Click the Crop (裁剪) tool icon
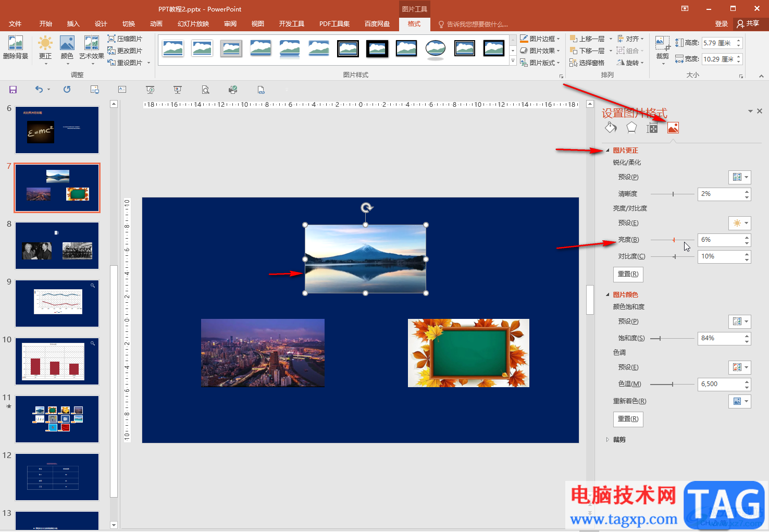The width and height of the screenshot is (769, 532). [x=663, y=44]
